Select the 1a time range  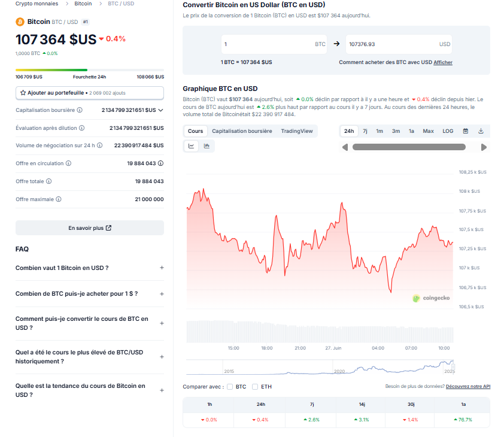pyautogui.click(x=411, y=131)
